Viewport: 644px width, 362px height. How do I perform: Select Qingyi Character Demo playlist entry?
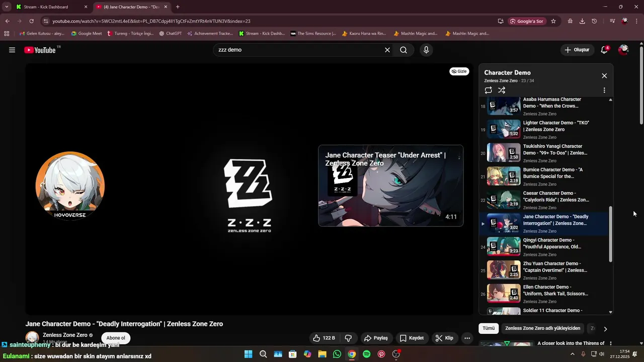(x=543, y=247)
